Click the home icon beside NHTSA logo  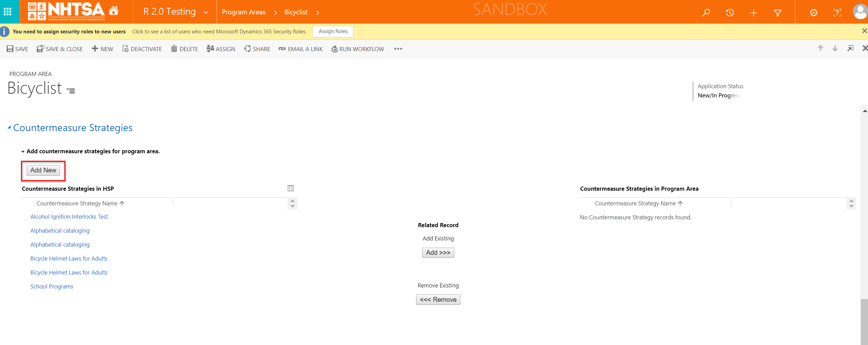pos(114,11)
